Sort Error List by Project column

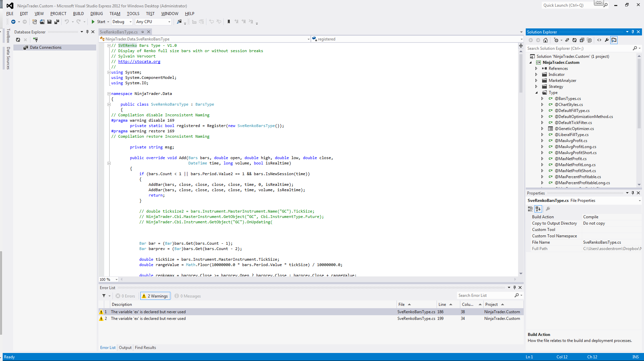pos(504,305)
